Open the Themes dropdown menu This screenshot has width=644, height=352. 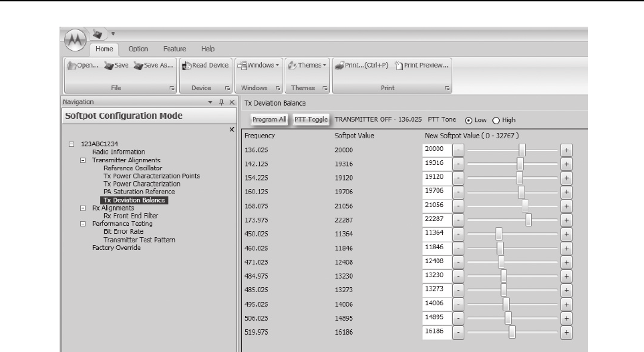(307, 65)
